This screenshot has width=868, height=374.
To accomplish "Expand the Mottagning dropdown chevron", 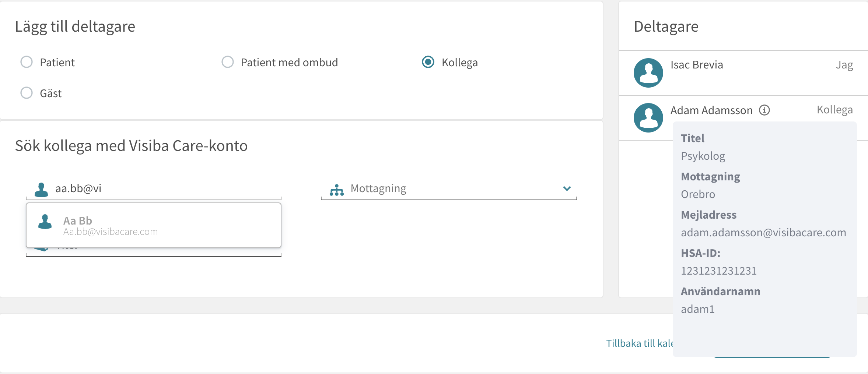I will click(567, 188).
